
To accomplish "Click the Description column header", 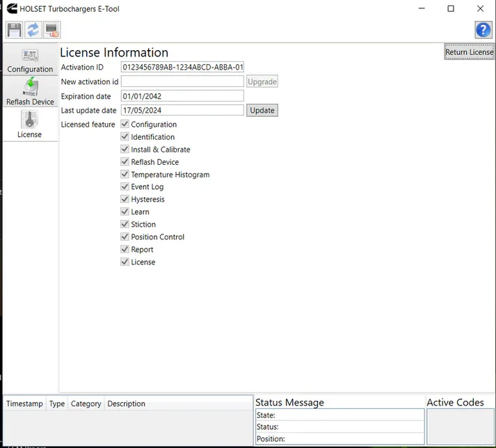I will (126, 403).
